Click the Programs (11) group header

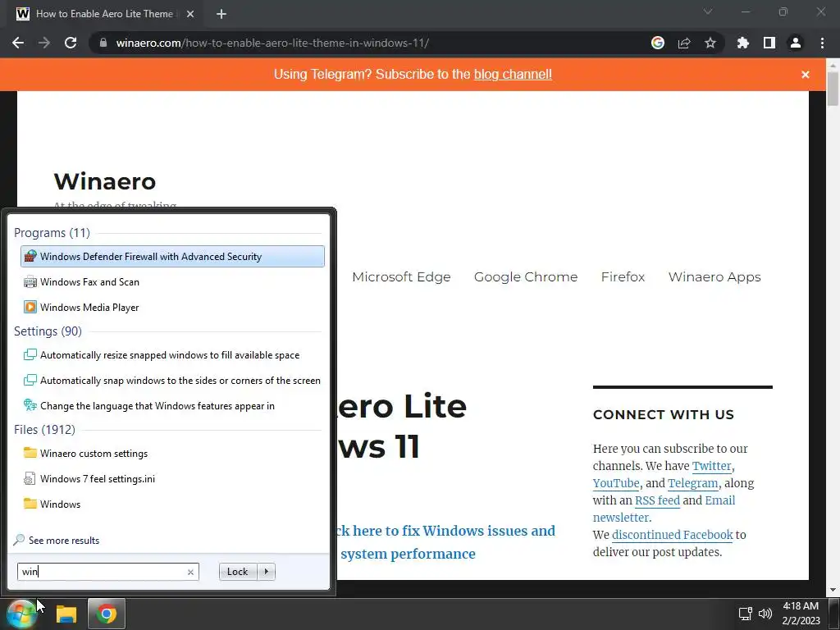click(52, 233)
